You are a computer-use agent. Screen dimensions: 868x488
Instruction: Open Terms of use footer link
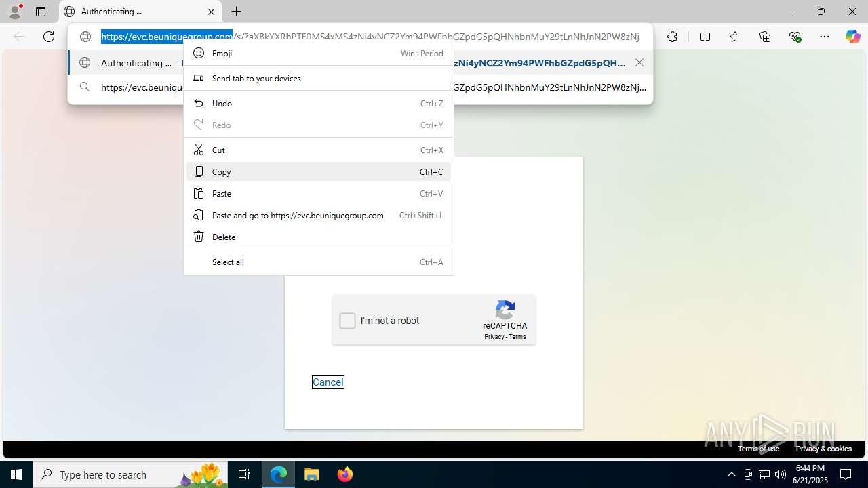[x=758, y=449]
